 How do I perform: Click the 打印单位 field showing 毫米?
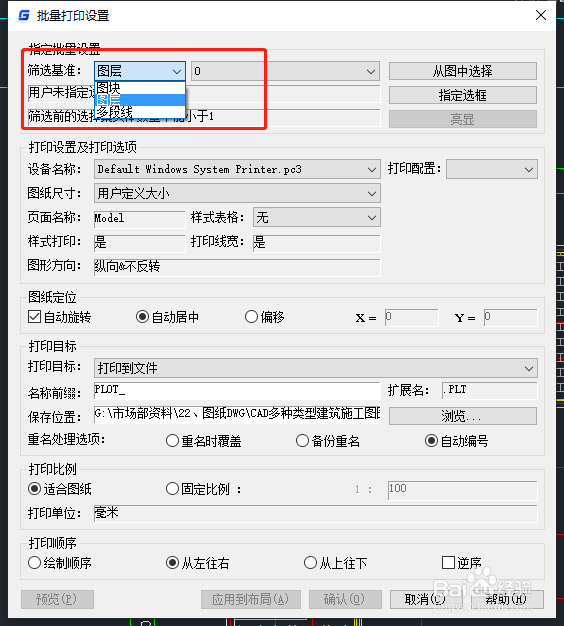coord(316,513)
